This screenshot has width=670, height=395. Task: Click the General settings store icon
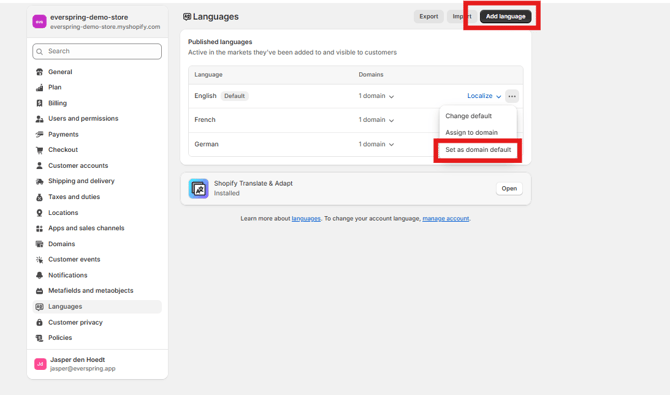(x=39, y=72)
